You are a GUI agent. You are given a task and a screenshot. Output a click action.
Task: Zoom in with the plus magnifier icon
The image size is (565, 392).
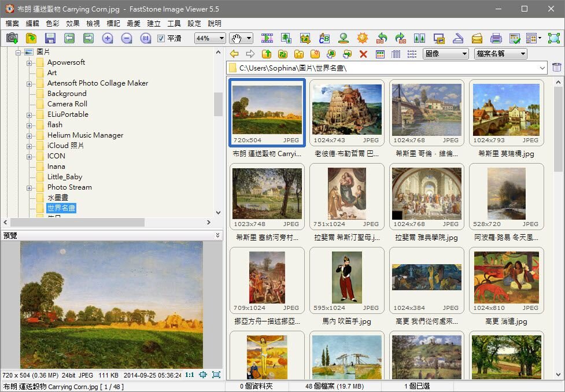(108, 38)
